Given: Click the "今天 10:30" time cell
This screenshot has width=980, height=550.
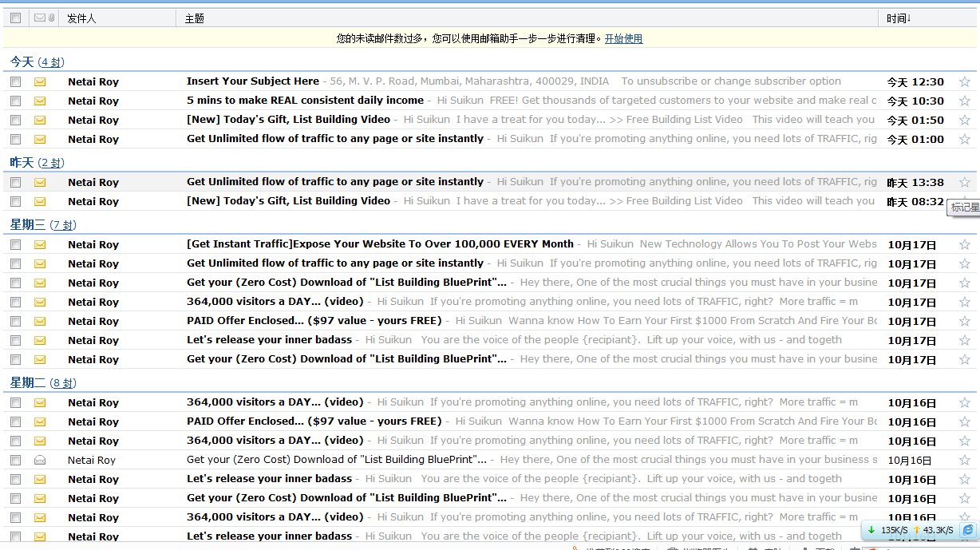Looking at the screenshot, I should 915,101.
